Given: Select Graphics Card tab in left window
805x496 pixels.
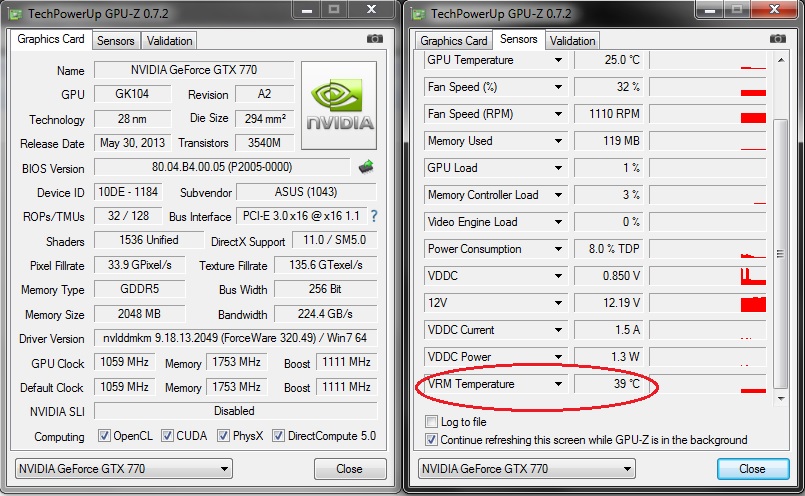Looking at the screenshot, I should pos(51,39).
